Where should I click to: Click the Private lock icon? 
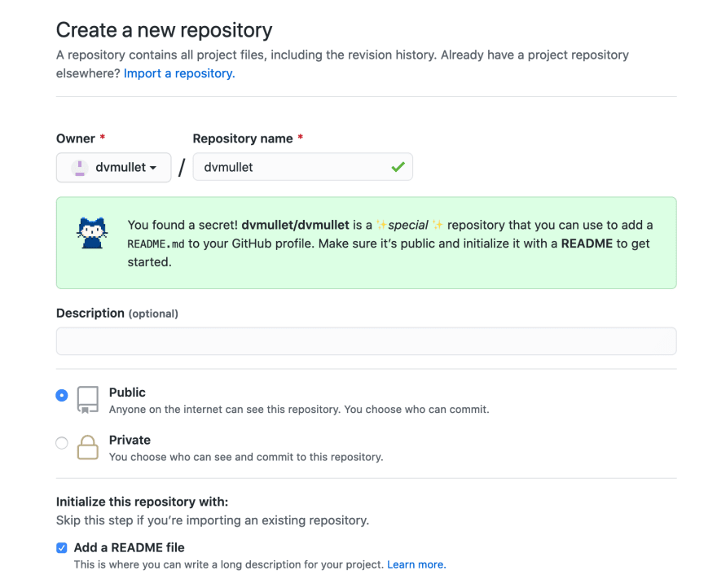88,447
